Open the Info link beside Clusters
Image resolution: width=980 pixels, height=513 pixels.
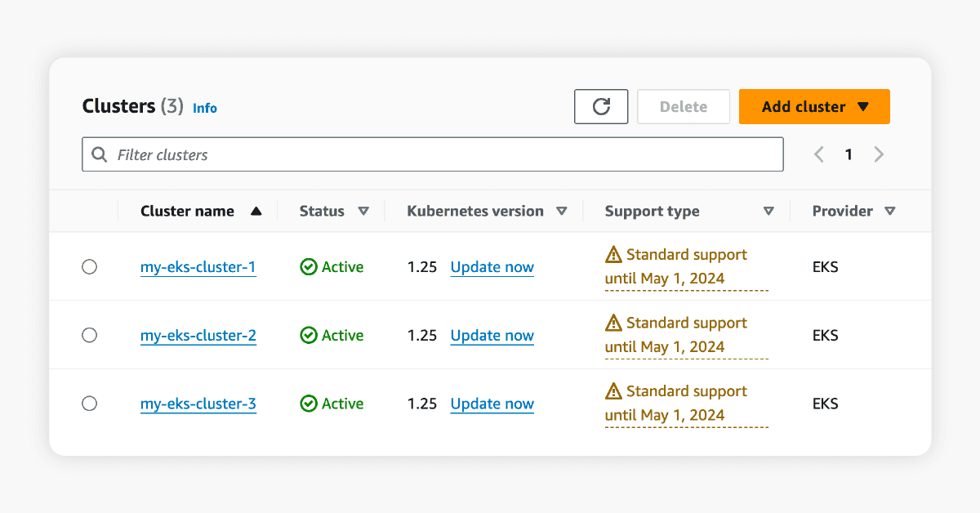[x=205, y=108]
